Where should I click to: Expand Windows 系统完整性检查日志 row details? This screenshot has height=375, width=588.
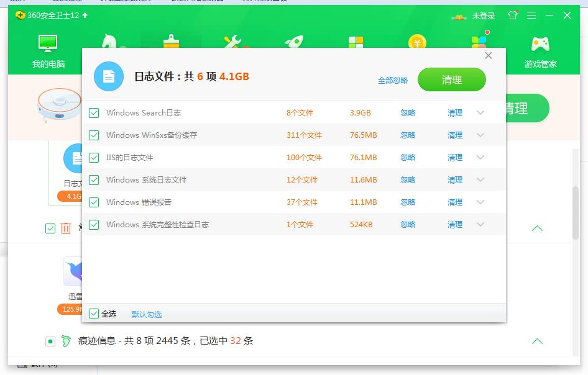point(480,225)
